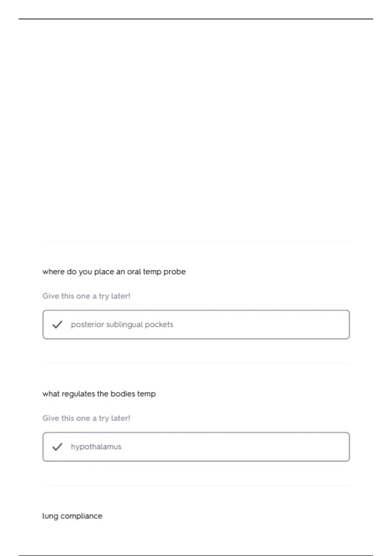Click the word "pockets" in the first answer
This screenshot has width=392, height=556.
pos(159,324)
